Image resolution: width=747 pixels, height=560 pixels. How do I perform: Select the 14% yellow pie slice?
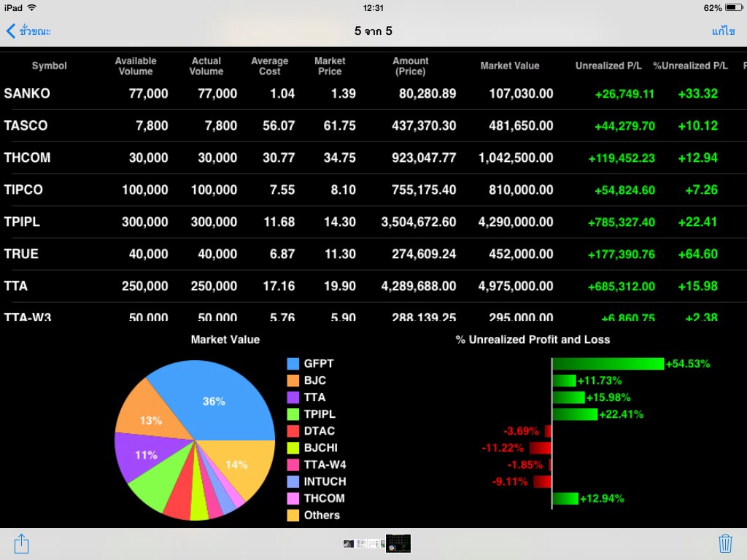pos(239,464)
